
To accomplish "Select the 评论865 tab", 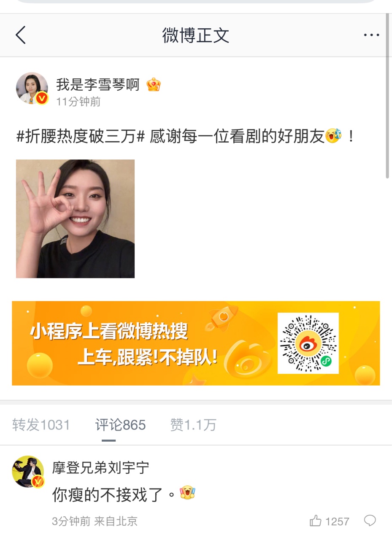I will point(120,425).
